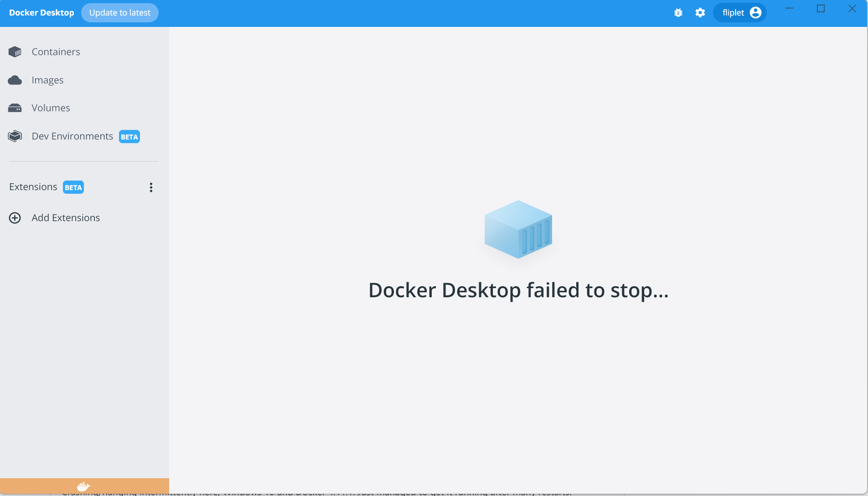868x496 pixels.
Task: Click the Add Extensions plus icon
Action: (x=15, y=218)
